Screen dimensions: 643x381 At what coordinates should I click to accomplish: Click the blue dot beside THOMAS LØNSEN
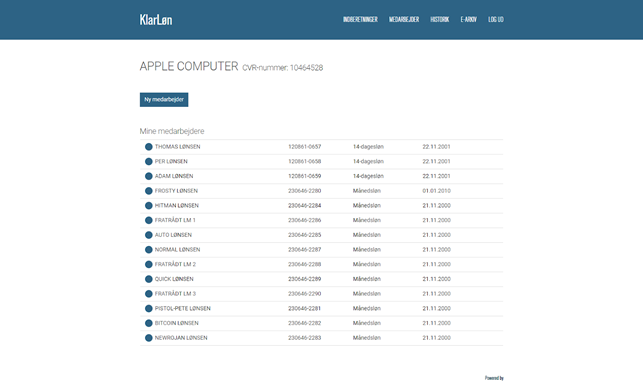[x=148, y=147]
